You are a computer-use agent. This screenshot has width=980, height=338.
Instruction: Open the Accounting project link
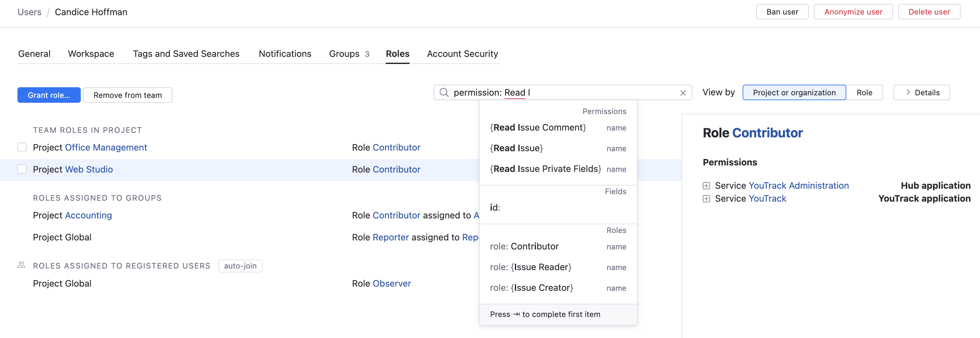click(x=88, y=216)
